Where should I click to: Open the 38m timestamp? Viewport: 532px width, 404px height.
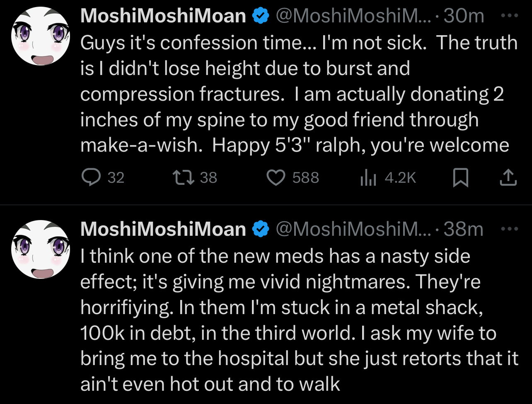point(464,229)
